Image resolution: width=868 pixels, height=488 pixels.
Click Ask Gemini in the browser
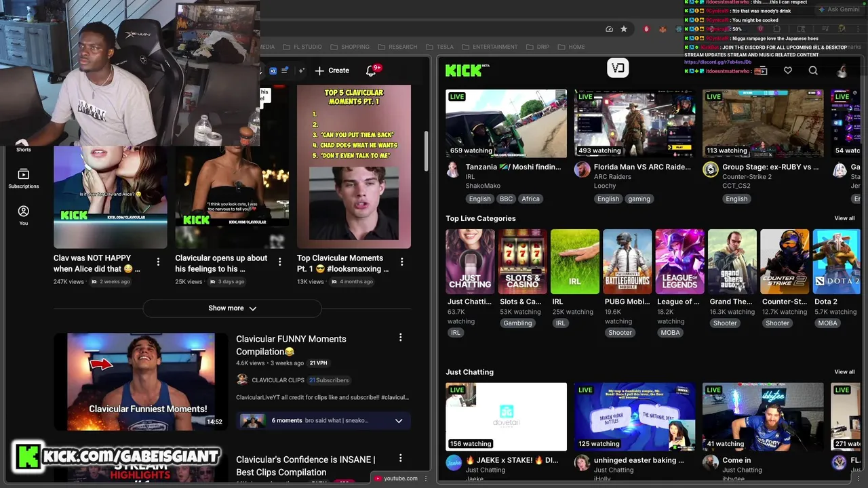coord(838,9)
